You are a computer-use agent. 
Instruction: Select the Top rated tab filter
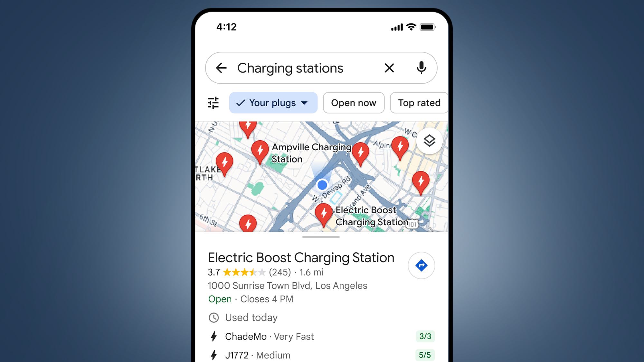click(x=419, y=103)
